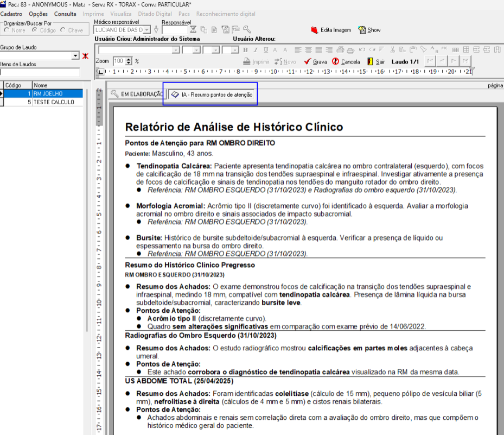Screen dimensions: 504x435
Task: Select the TESTE CALCULO row in list
Action: [54, 102]
